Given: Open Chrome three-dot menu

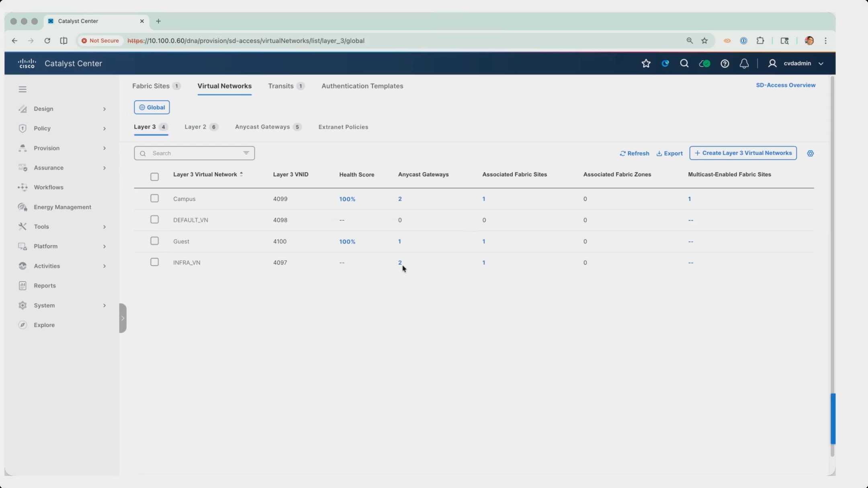Looking at the screenshot, I should 825,41.
